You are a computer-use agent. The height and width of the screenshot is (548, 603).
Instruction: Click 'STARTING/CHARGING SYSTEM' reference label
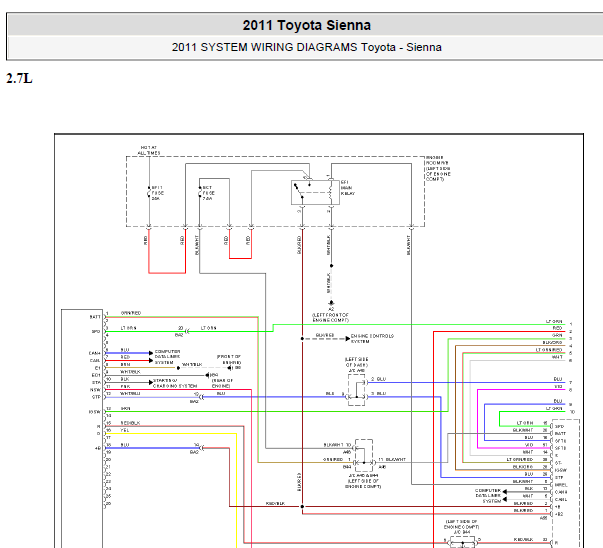(175, 383)
